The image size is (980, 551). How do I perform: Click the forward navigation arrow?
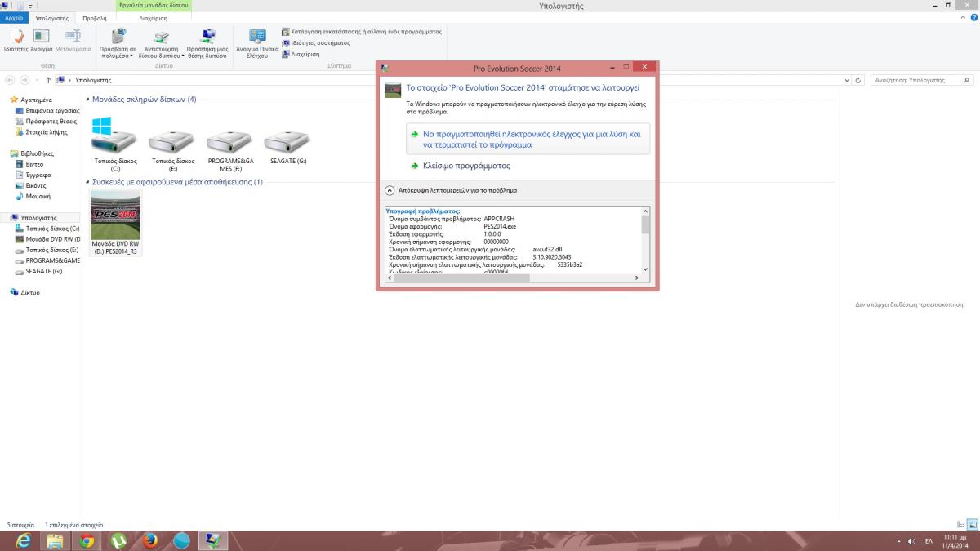(24, 80)
